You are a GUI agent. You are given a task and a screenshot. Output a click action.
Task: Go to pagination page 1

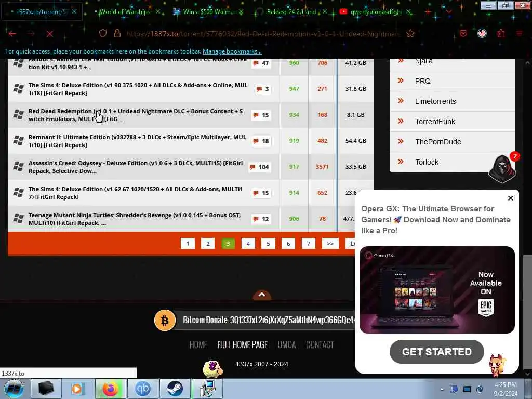click(188, 243)
